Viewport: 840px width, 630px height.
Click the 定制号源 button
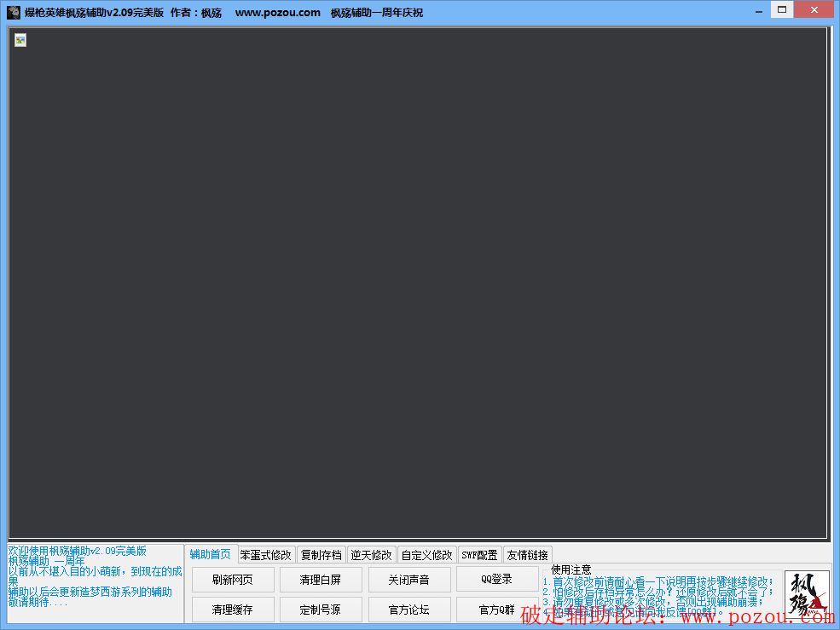click(x=321, y=610)
